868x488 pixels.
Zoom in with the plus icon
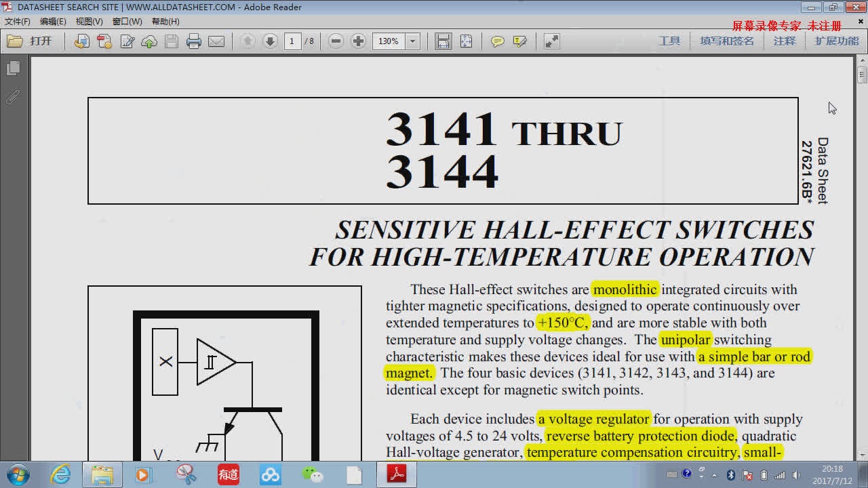pyautogui.click(x=358, y=41)
